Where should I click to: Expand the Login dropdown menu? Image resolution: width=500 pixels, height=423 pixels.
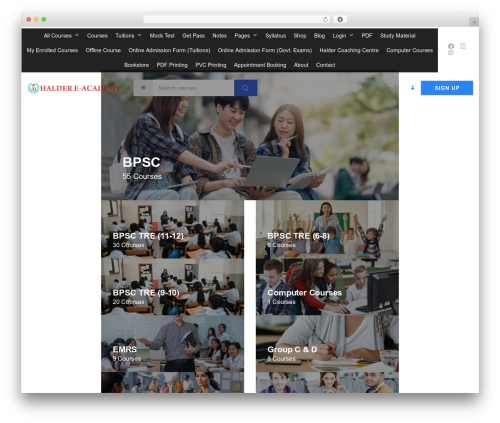(343, 36)
